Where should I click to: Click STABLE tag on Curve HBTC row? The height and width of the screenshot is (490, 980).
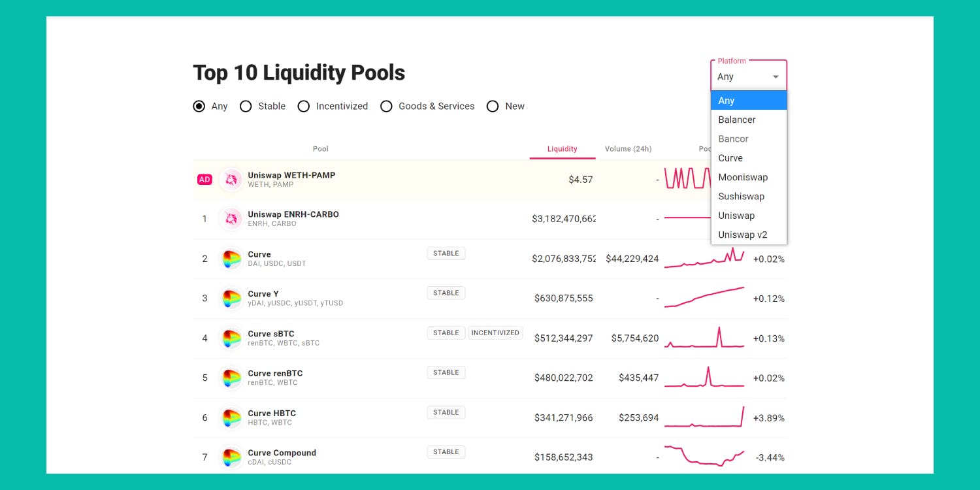(x=446, y=412)
